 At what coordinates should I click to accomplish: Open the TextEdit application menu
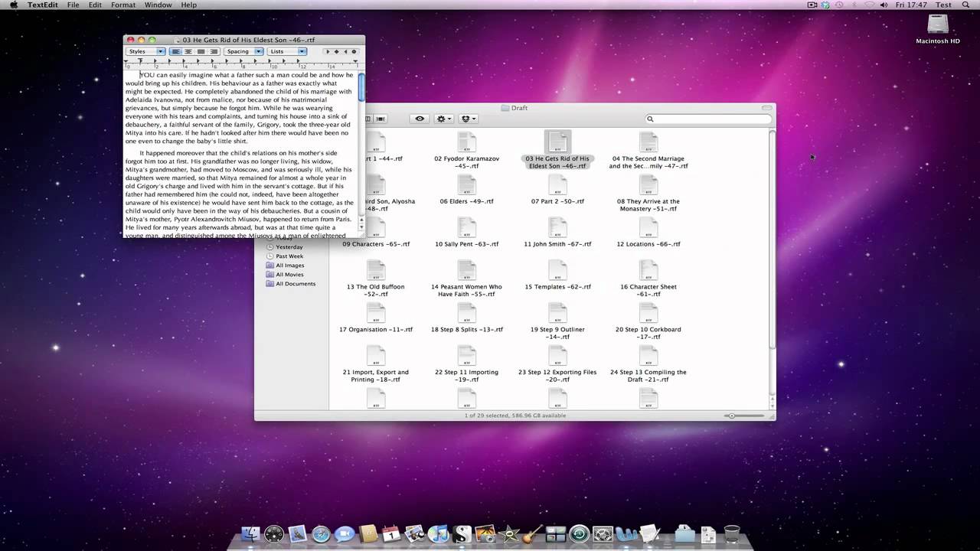click(x=43, y=5)
